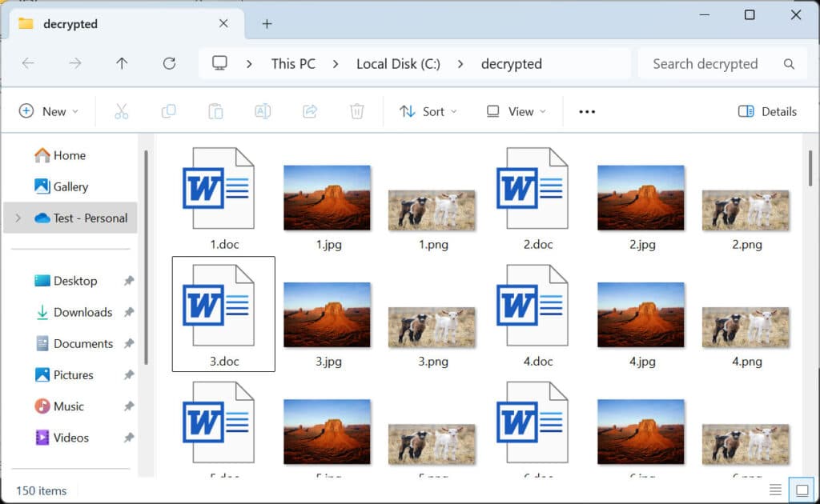Viewport: 820px width, 504px height.
Task: Open the New item dropdown
Action: 50,111
